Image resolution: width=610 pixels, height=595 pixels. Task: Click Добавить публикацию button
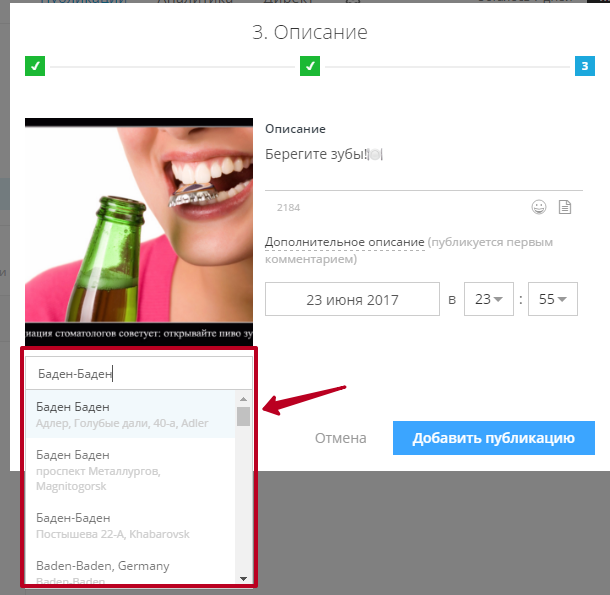click(494, 438)
